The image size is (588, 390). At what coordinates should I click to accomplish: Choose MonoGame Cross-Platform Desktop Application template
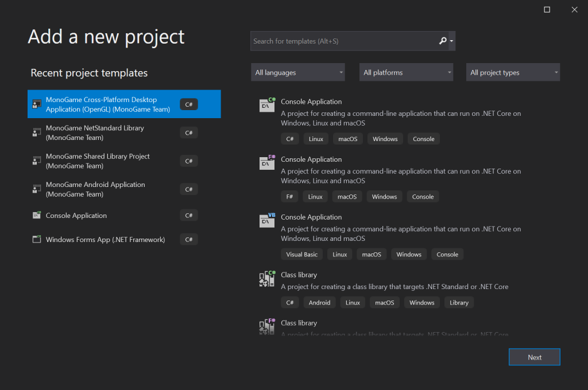pos(124,104)
